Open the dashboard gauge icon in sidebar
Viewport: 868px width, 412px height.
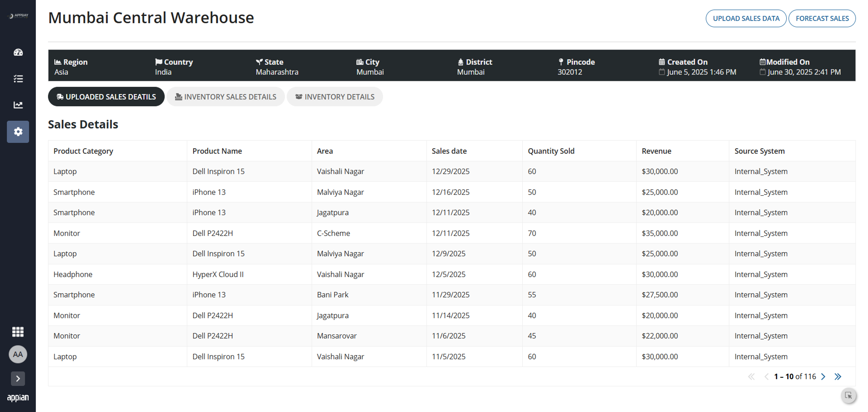(18, 52)
